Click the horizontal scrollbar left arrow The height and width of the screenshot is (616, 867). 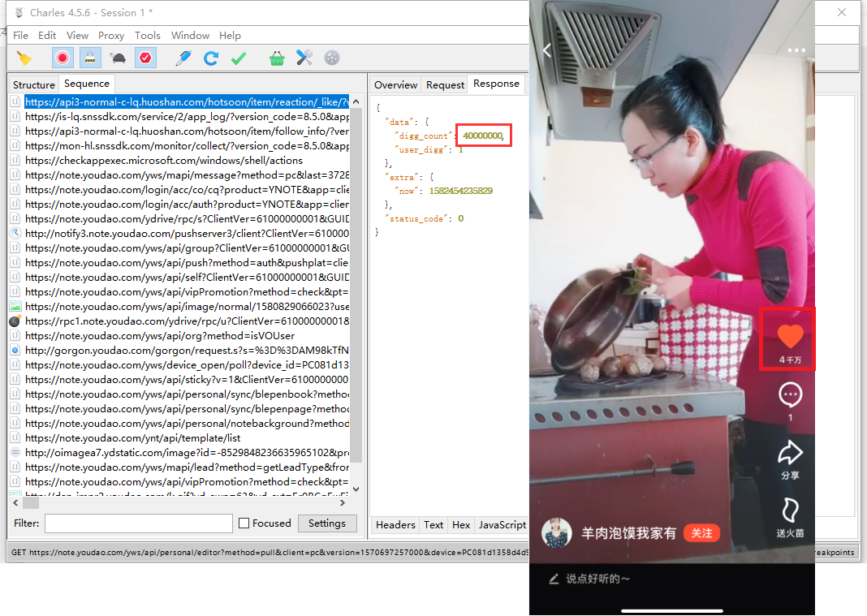15,502
